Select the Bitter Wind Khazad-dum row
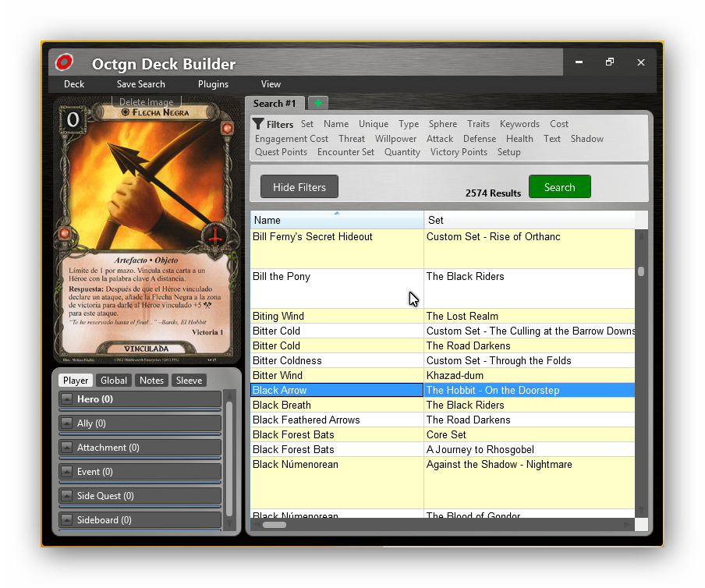The image size is (705, 588). click(443, 375)
